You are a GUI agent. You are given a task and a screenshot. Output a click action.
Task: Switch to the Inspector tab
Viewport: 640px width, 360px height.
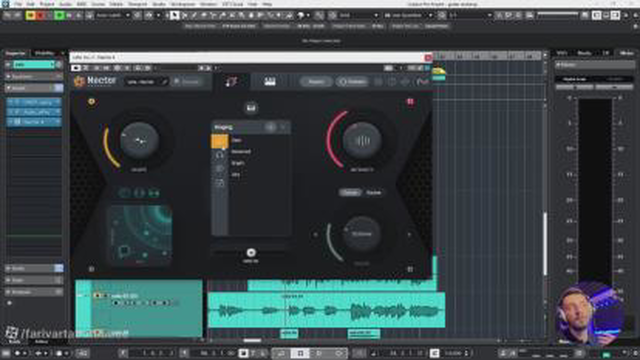16,53
